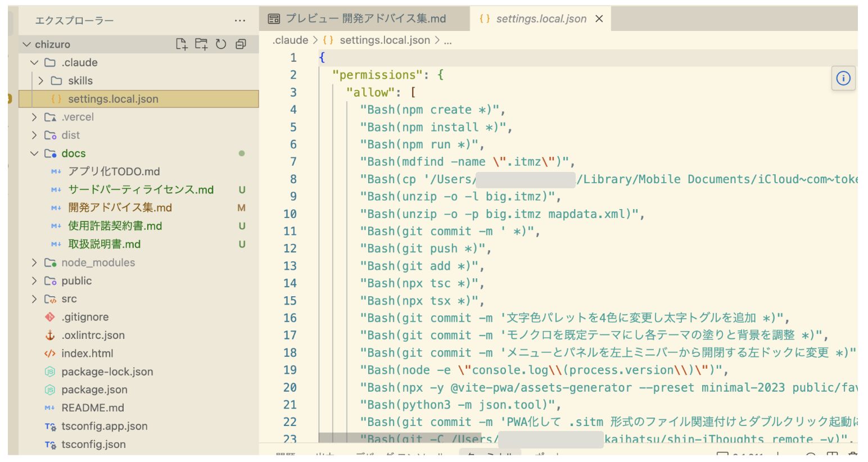Screen dimensions: 868x462
Task: Click "Bash(npx tsc *)" on line 14
Action: 419,283
